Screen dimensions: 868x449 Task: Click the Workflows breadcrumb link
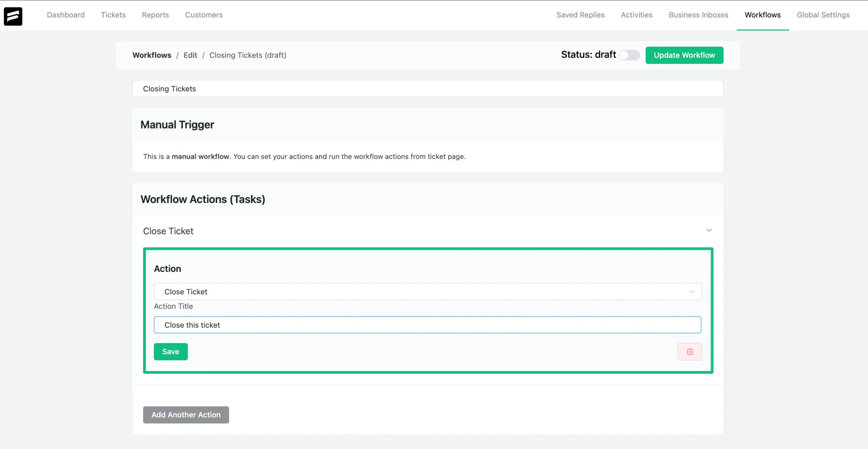pyautogui.click(x=152, y=55)
